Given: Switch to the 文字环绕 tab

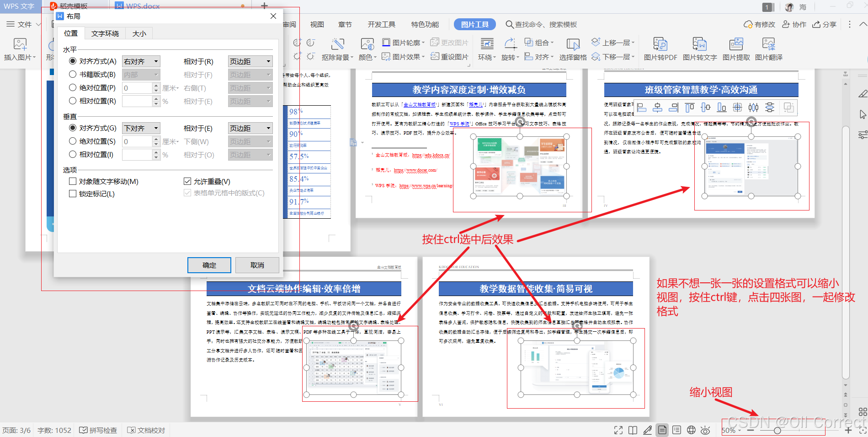Looking at the screenshot, I should coord(105,33).
